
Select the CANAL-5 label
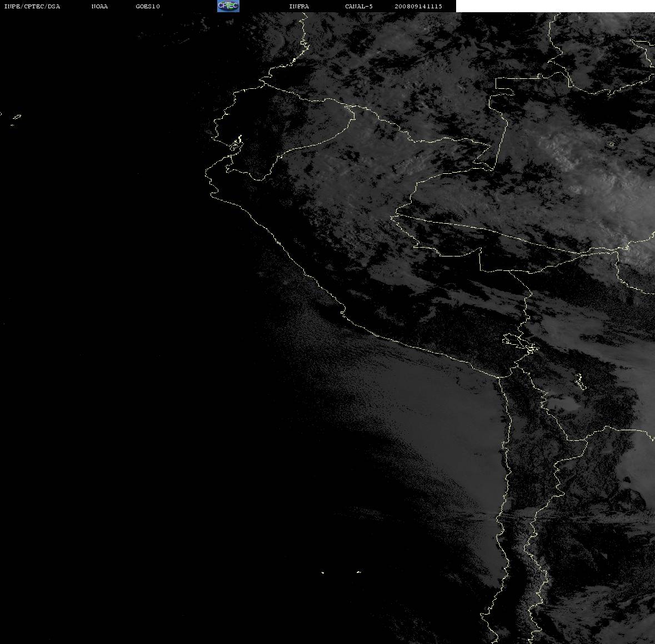tap(359, 6)
